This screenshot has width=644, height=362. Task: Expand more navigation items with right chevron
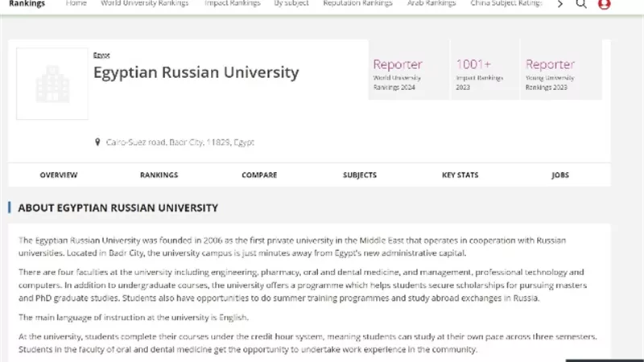tap(560, 4)
